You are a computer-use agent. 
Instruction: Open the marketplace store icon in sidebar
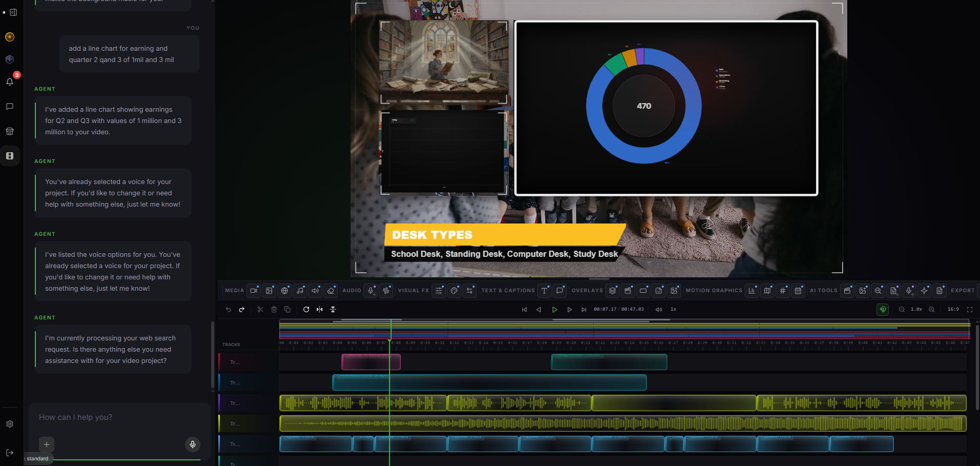[x=10, y=131]
